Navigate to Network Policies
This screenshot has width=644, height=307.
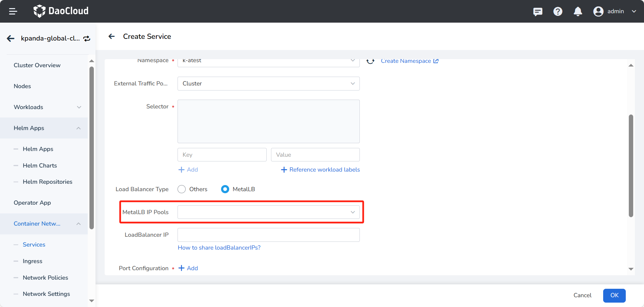[45, 277]
